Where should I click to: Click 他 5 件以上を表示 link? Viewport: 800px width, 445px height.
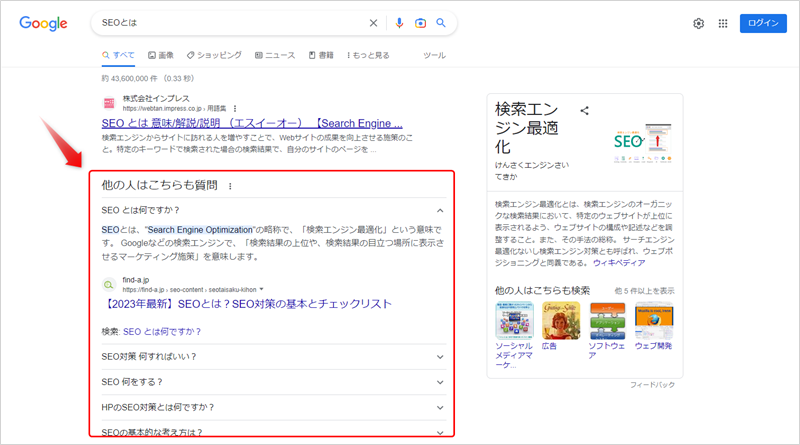tap(644, 291)
